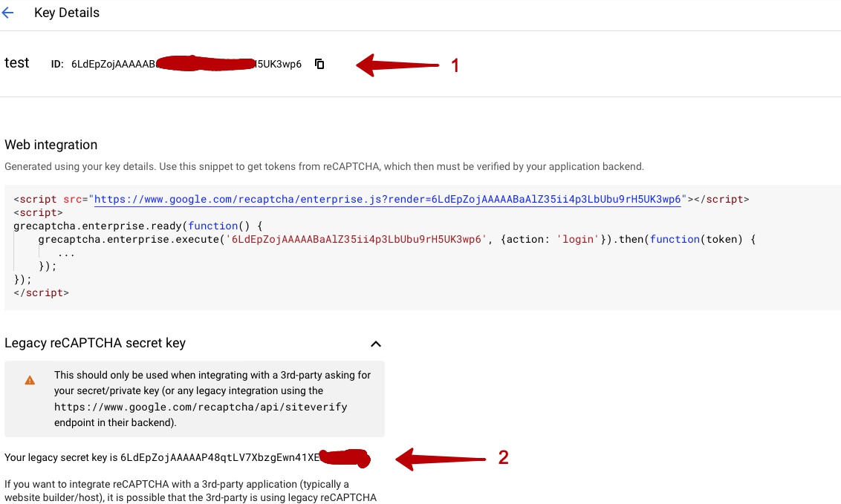This screenshot has height=504, width=841.
Task: Click the Web integration heading
Action: click(51, 145)
